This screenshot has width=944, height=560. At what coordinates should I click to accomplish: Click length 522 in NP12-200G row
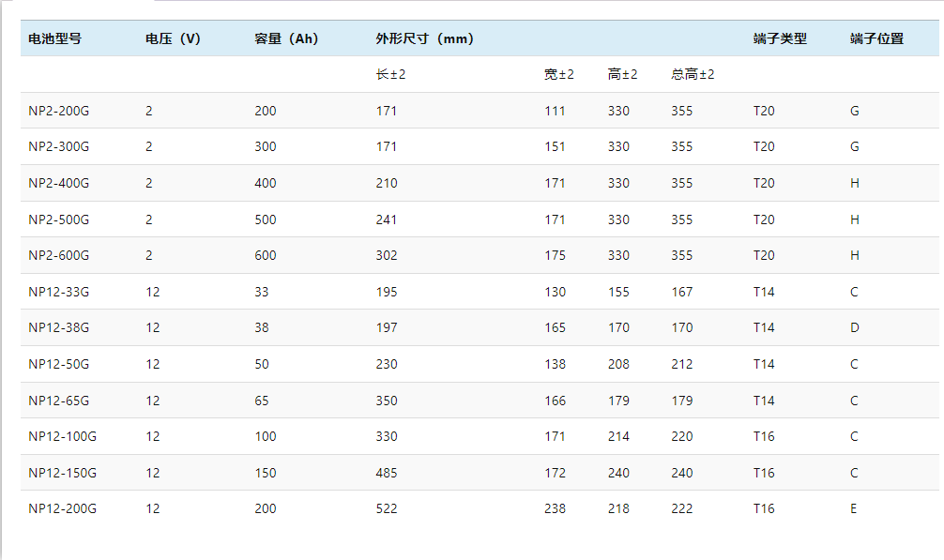coord(387,508)
